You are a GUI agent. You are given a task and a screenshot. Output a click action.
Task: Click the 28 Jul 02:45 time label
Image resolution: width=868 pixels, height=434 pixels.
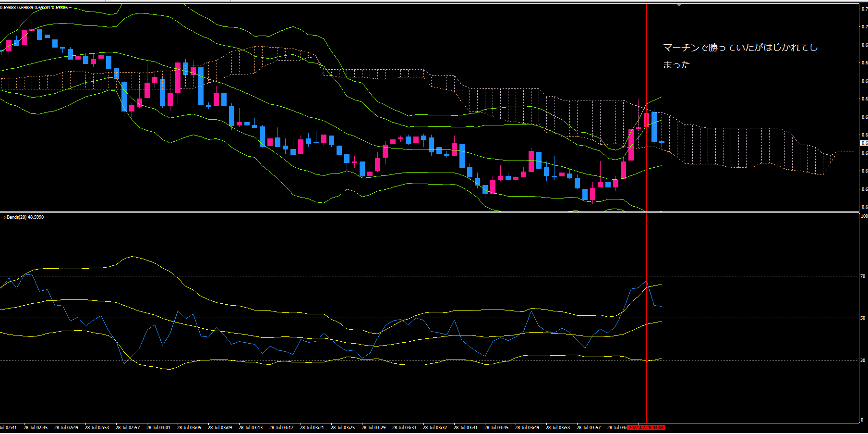click(36, 427)
